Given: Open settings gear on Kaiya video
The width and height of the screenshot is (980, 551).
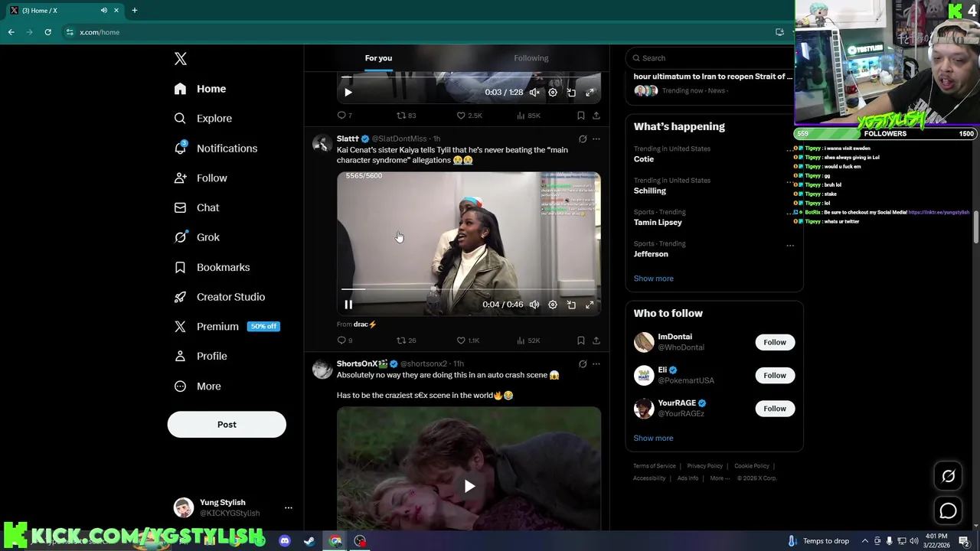Looking at the screenshot, I should point(553,305).
